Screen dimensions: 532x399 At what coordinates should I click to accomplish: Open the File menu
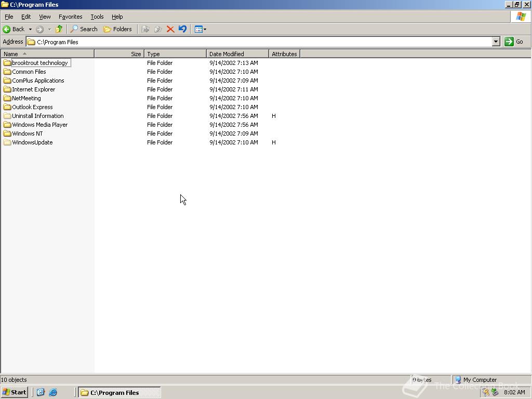[x=9, y=17]
